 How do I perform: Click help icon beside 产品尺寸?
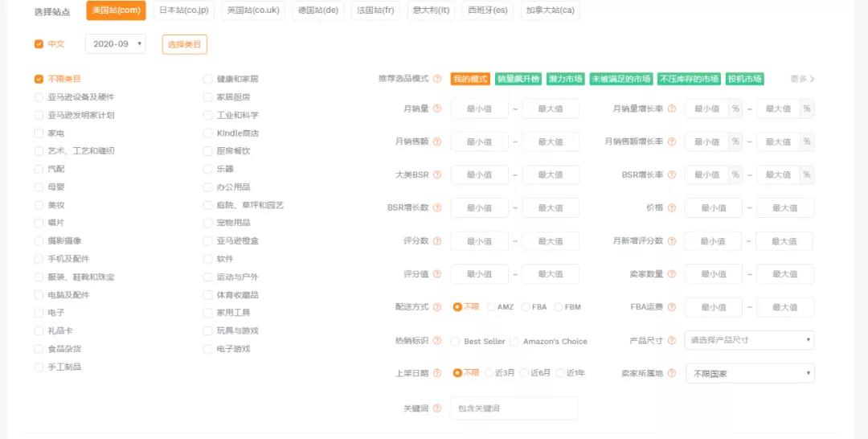coord(671,340)
